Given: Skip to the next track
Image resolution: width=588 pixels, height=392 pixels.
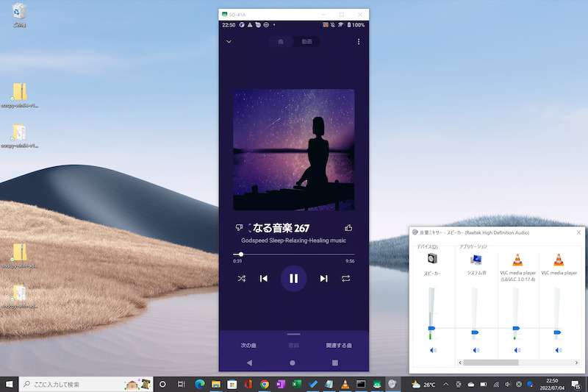Looking at the screenshot, I should point(323,279).
